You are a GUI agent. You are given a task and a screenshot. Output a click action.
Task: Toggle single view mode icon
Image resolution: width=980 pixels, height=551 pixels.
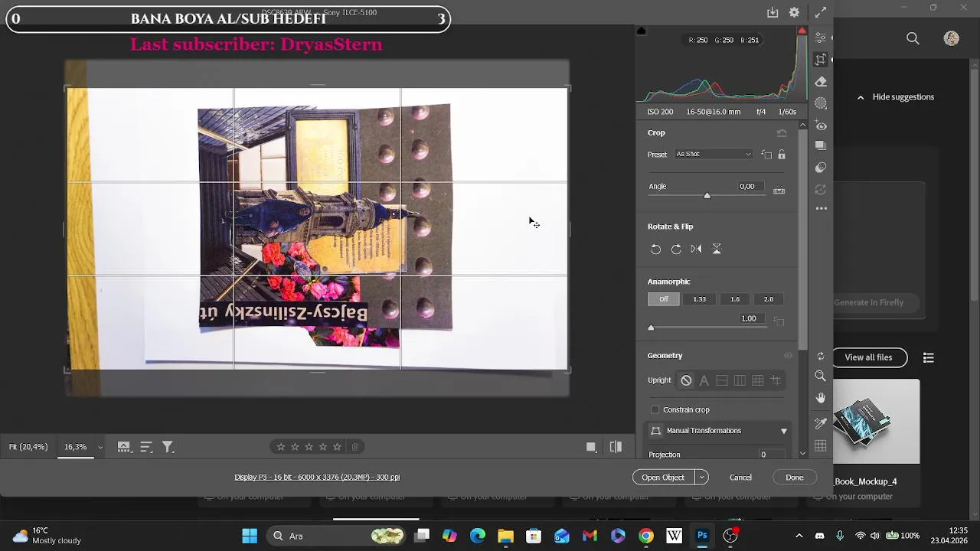[x=591, y=447]
